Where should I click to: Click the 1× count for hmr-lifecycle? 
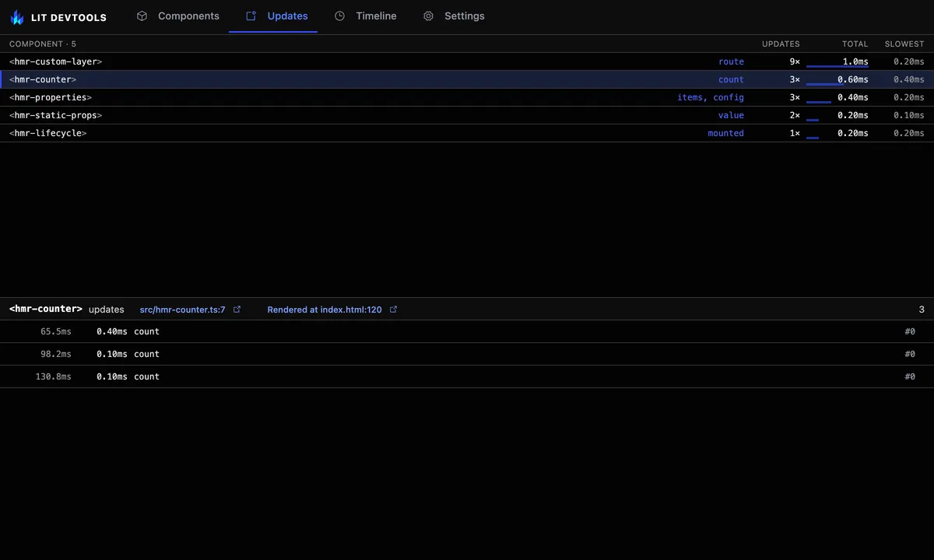tap(795, 133)
